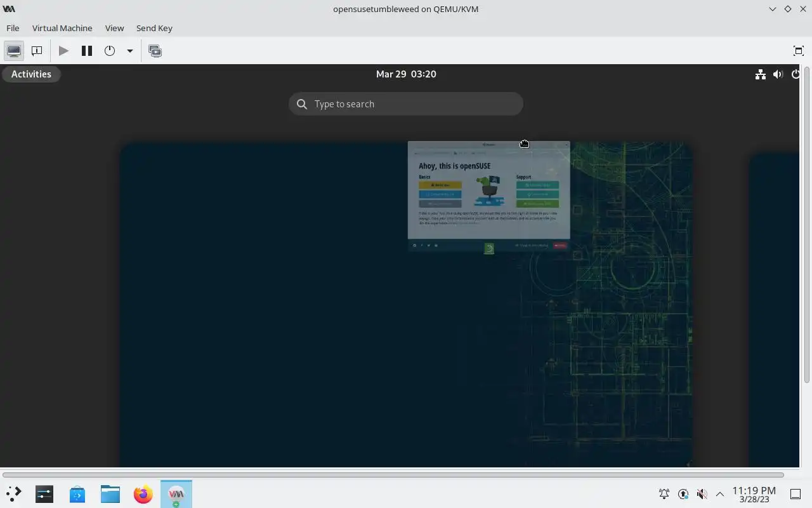
Task: Launch Discover software center from taskbar
Action: pyautogui.click(x=77, y=493)
